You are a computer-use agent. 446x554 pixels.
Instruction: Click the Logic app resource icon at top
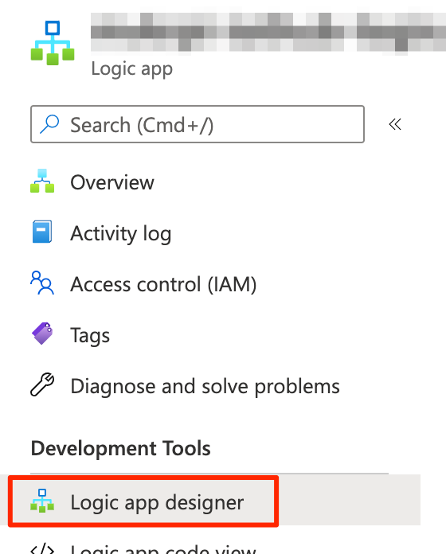(x=52, y=43)
